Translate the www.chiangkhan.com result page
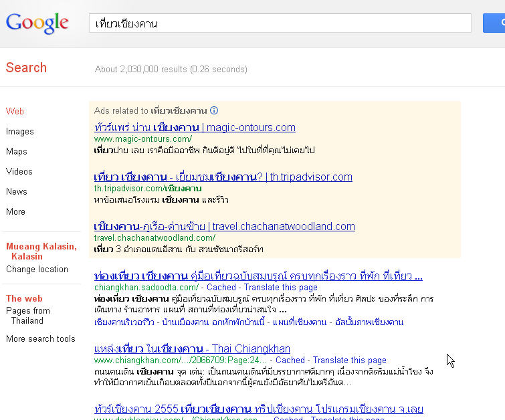The image size is (505, 420). coord(349,360)
